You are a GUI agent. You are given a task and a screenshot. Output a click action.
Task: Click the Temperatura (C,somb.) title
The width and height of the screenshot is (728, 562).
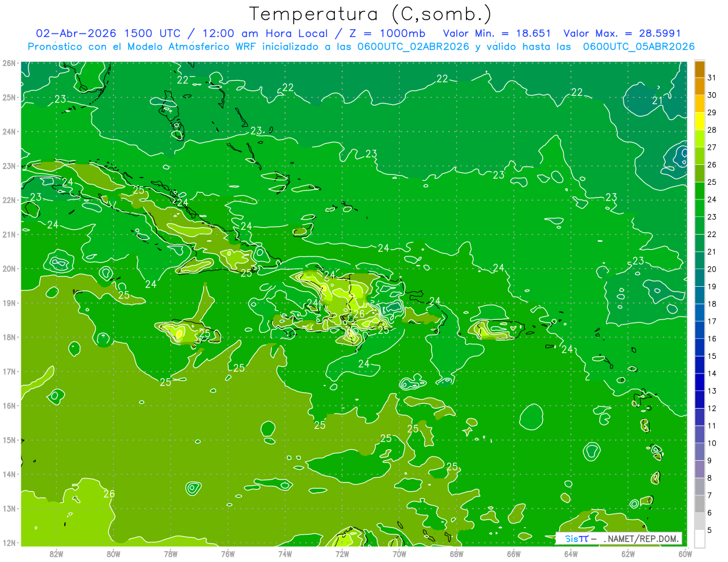click(x=371, y=13)
